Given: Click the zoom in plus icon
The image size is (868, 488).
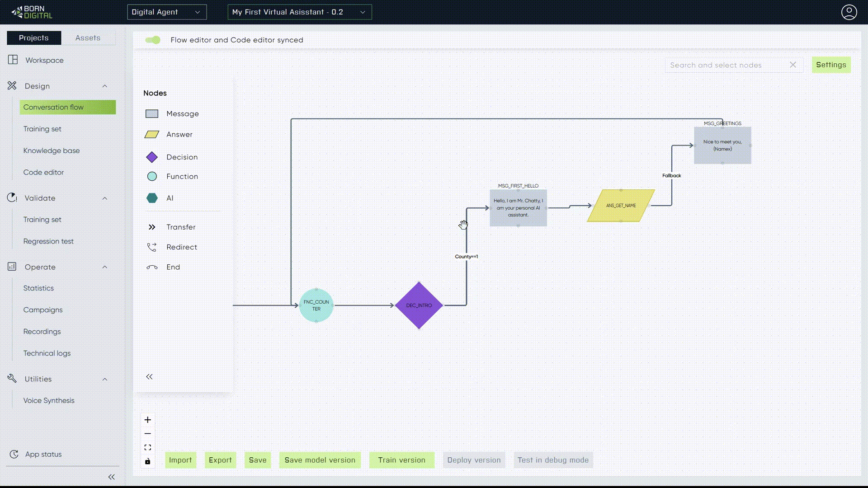Looking at the screenshot, I should [148, 420].
